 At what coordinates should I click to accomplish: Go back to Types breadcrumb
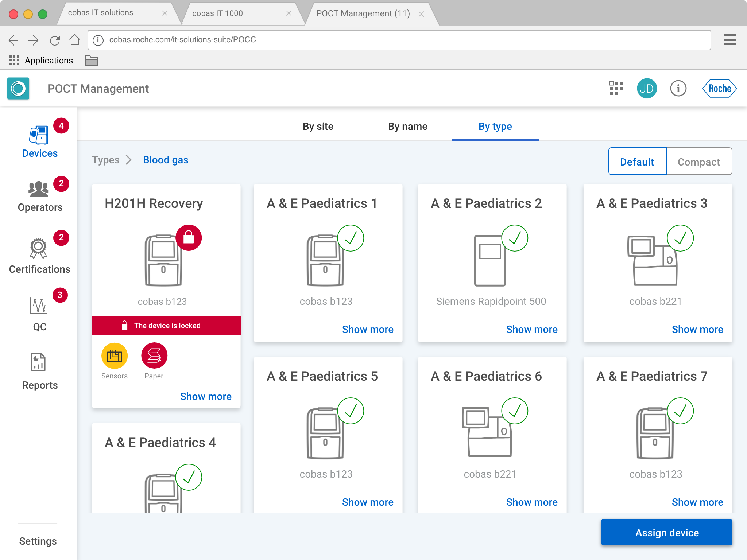pos(105,160)
